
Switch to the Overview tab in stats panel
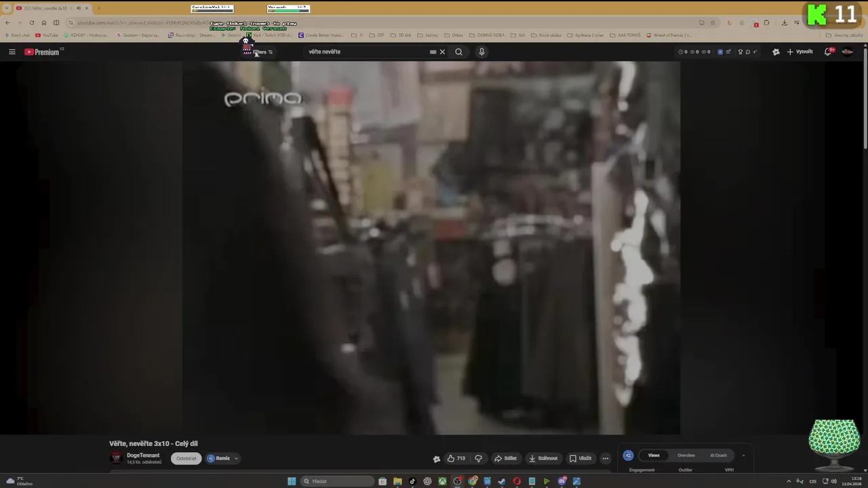point(686,455)
